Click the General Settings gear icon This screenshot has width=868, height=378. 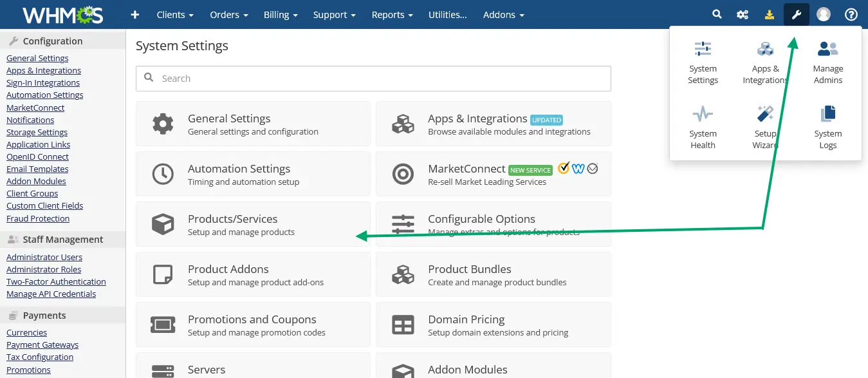163,124
